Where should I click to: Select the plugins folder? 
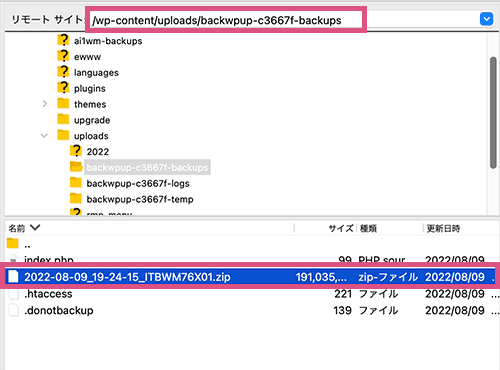(90, 89)
